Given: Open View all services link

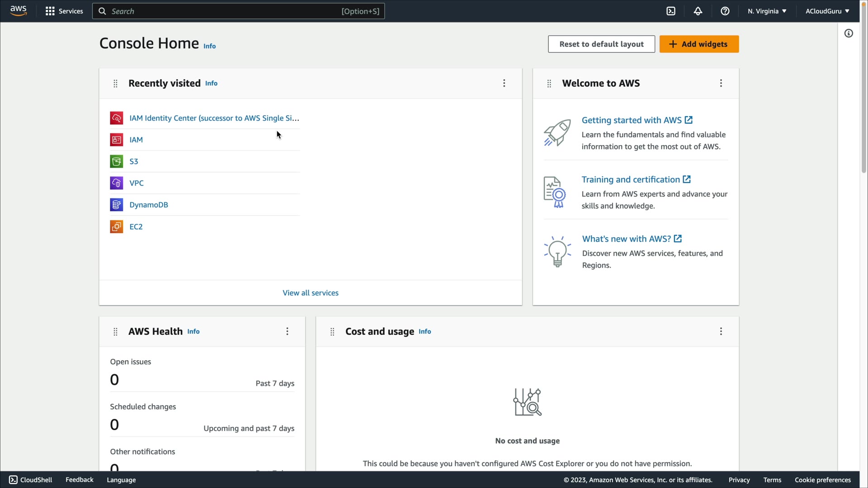Looking at the screenshot, I should point(311,293).
